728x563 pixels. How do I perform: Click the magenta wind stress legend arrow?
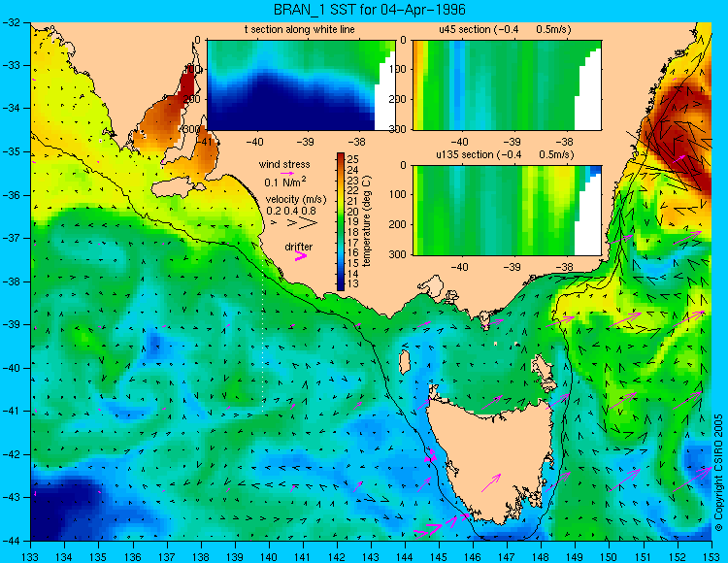[287, 173]
